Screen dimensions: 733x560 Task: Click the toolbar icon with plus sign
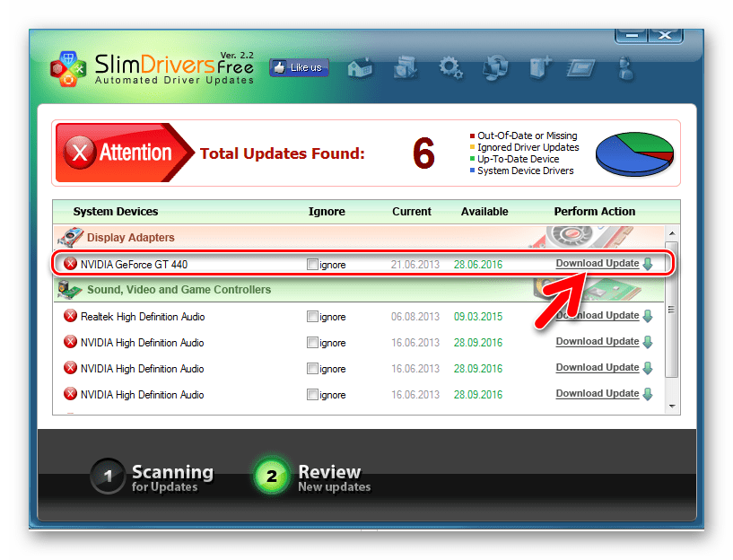(539, 67)
